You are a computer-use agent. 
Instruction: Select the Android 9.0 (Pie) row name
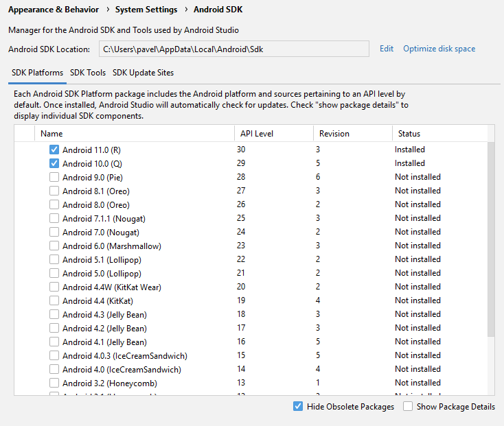(93, 178)
